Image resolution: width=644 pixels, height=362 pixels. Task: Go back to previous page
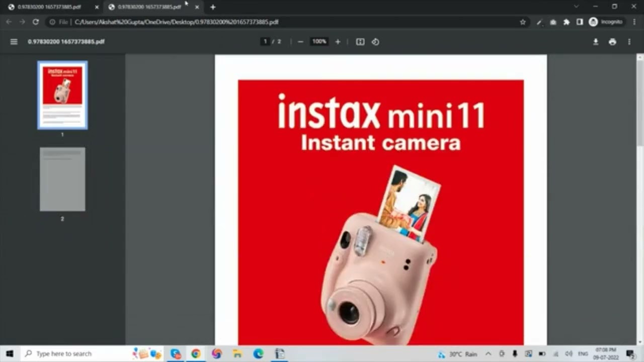click(9, 22)
